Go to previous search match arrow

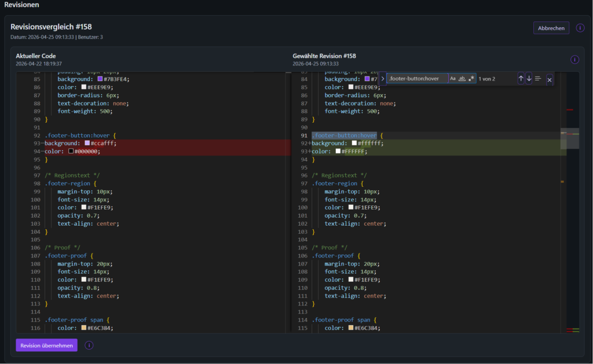[x=521, y=79]
